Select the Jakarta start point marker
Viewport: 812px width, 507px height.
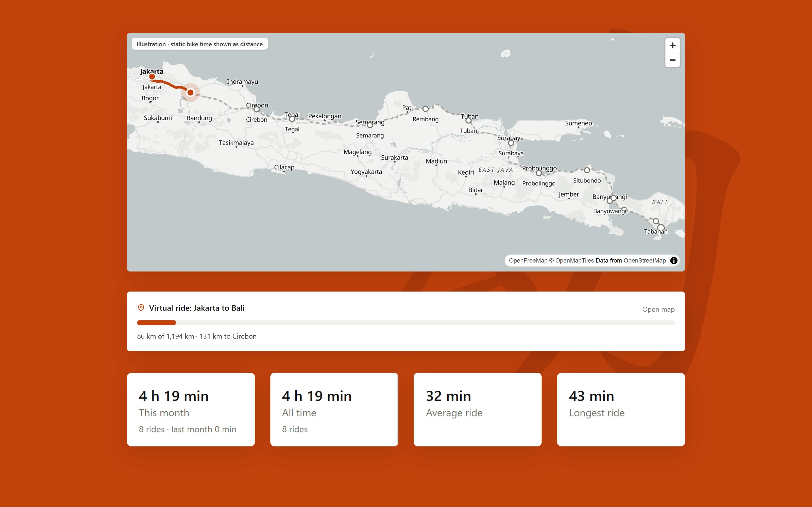(x=152, y=77)
